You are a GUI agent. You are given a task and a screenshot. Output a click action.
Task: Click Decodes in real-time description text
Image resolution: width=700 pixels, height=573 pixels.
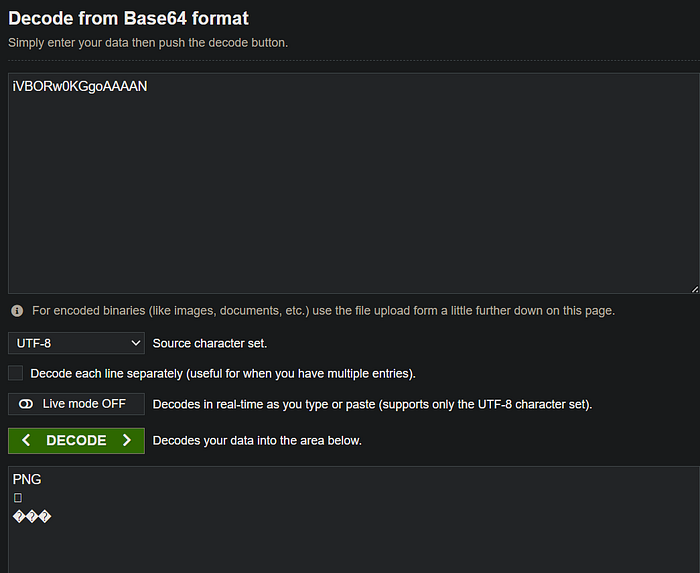click(372, 404)
